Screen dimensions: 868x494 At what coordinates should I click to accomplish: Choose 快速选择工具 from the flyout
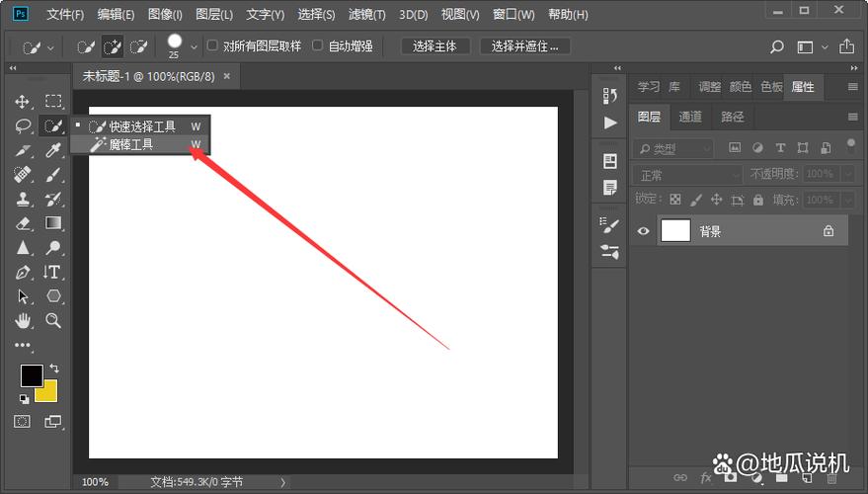(140, 126)
